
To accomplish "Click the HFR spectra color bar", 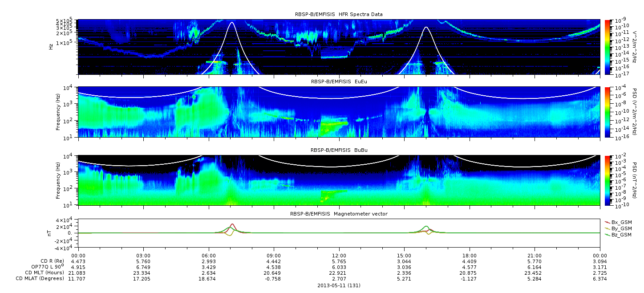I will pos(607,47).
